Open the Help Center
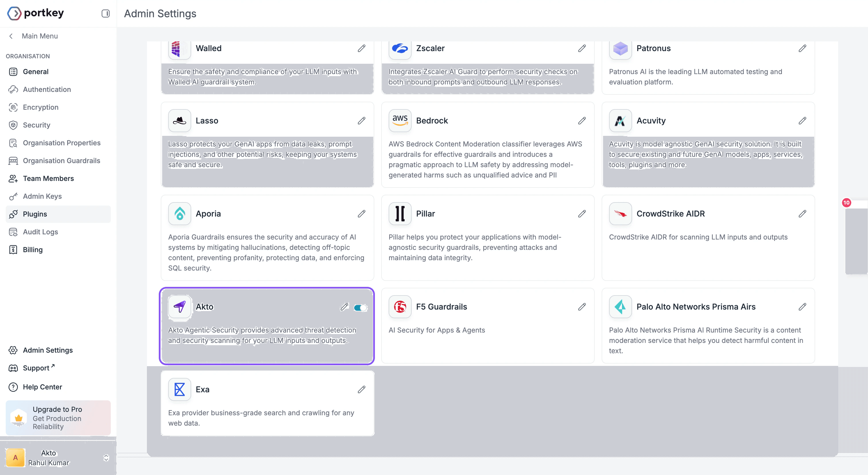868x475 pixels. (42, 387)
